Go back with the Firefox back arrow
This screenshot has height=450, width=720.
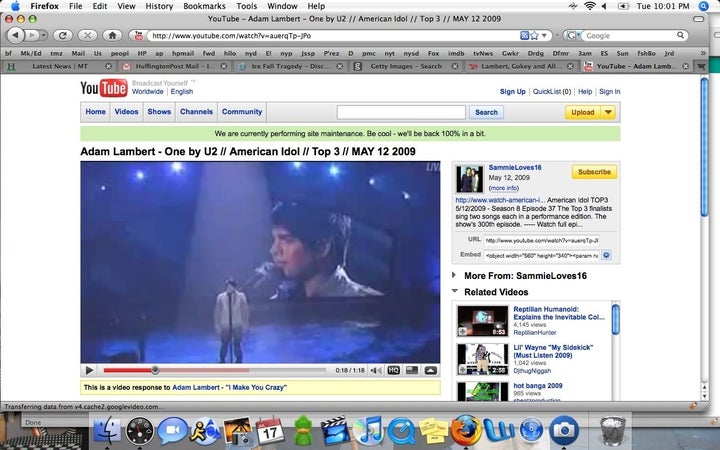15,35
